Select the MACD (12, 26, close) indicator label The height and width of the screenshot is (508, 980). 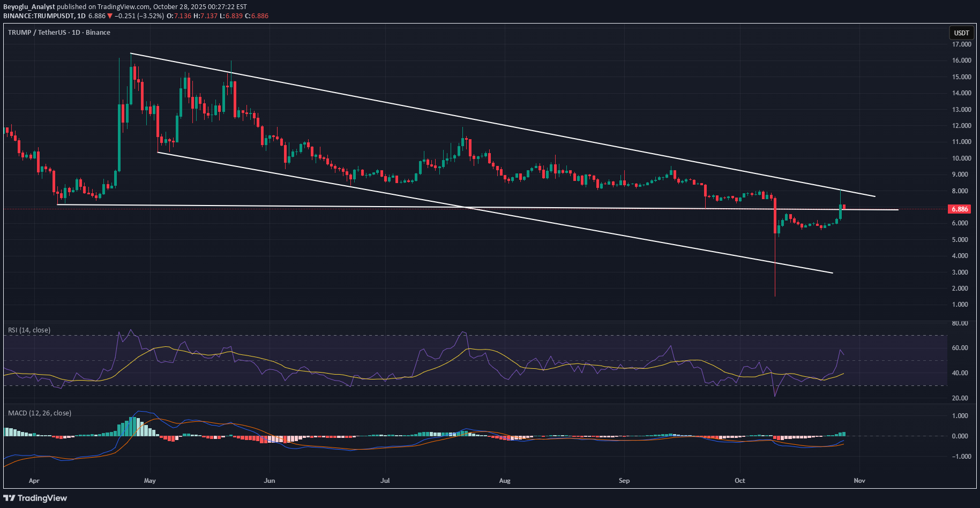(40, 413)
